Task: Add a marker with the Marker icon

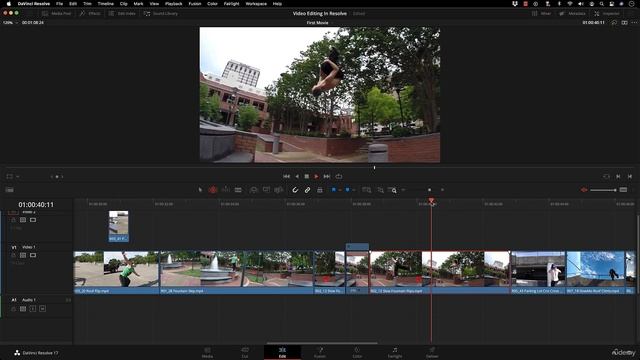Action: [347, 190]
